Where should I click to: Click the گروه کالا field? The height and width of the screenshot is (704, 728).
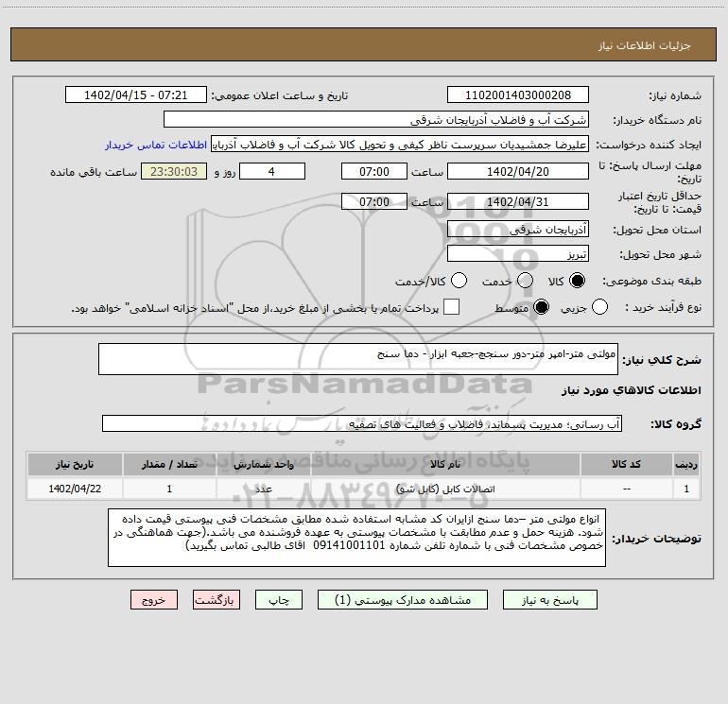362,423
